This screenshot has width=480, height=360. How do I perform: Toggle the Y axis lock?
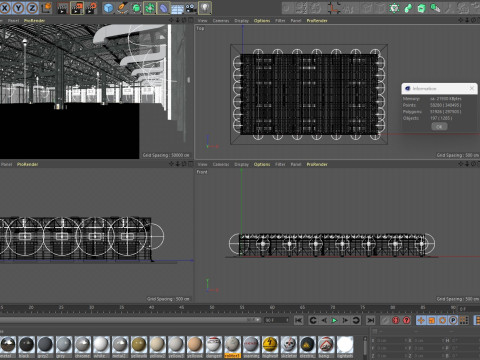click(18, 7)
